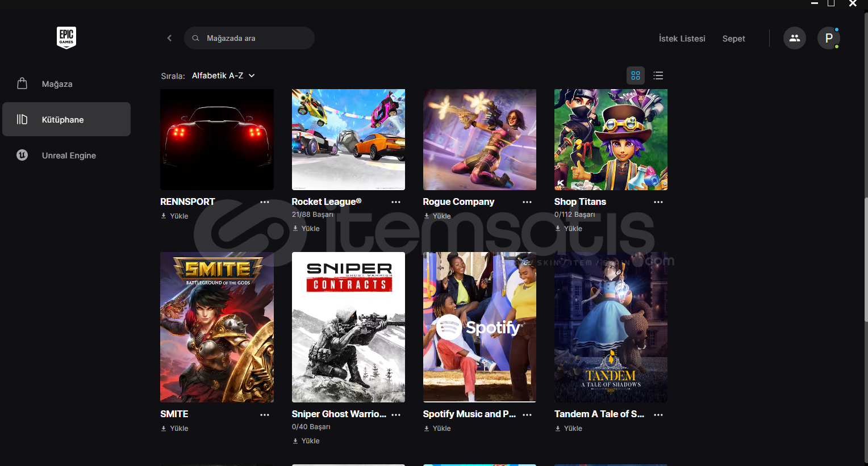Viewport: 868px width, 466px height.
Task: Open the Tandem cover art
Action: (x=611, y=327)
